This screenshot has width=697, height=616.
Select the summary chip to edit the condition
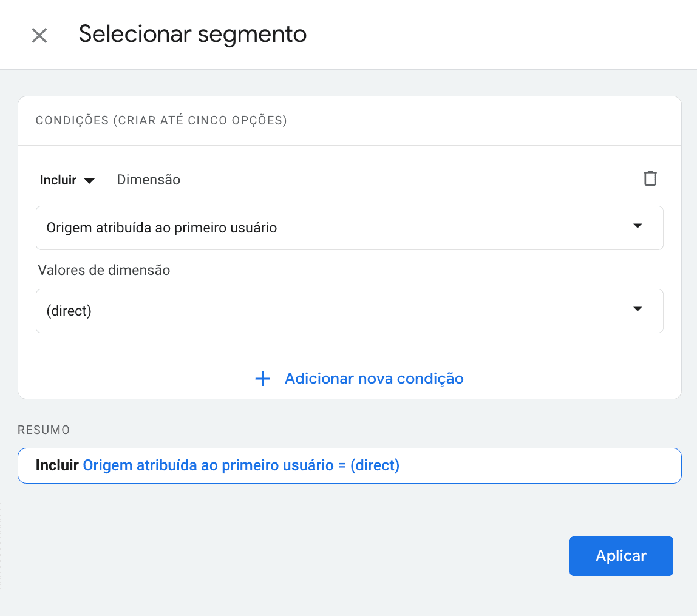click(349, 465)
